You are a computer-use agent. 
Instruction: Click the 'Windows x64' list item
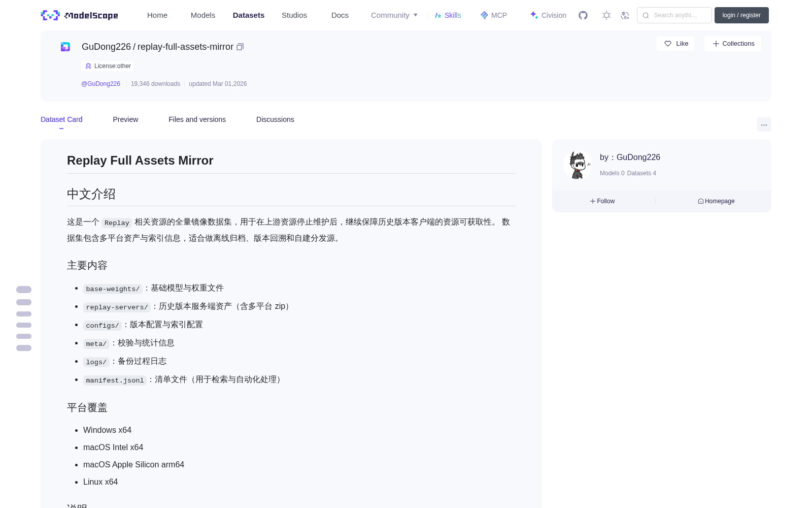[x=107, y=430]
